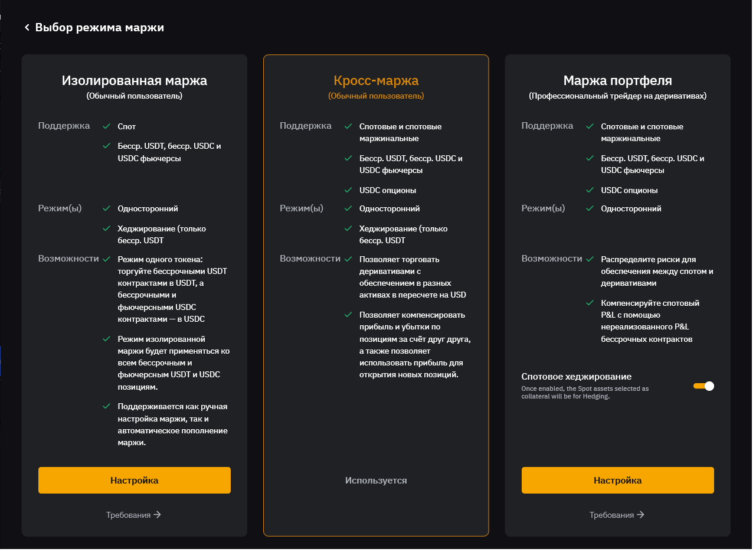Click the checkmark beside 'Компенсируйте спотовый P&L' feature
The height and width of the screenshot is (552, 756).
(x=590, y=302)
